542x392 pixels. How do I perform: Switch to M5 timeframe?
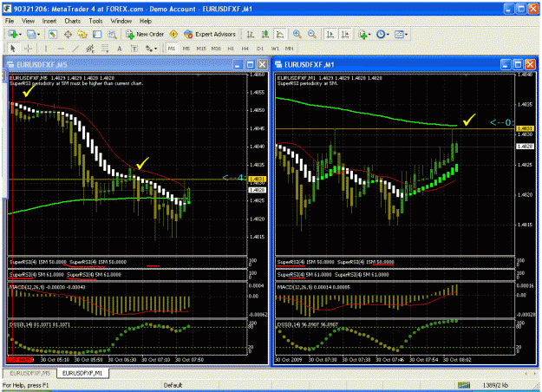(x=186, y=49)
